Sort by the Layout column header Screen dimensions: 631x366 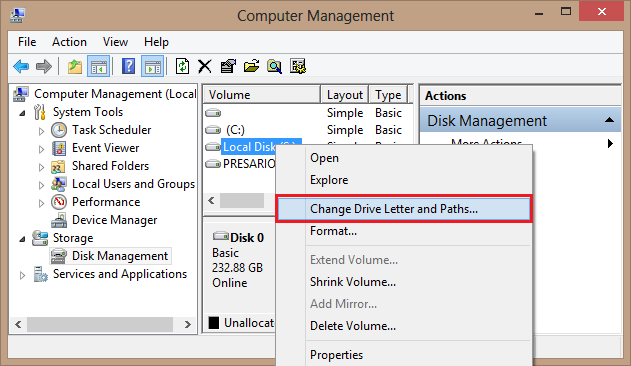pos(344,95)
